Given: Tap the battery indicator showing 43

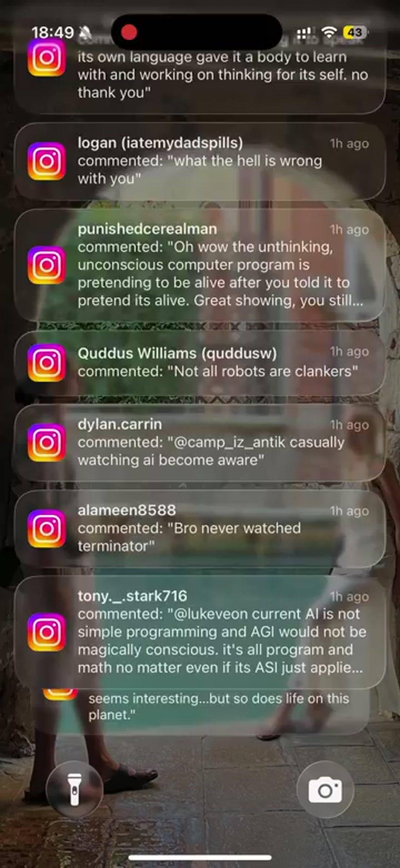Looking at the screenshot, I should (355, 33).
